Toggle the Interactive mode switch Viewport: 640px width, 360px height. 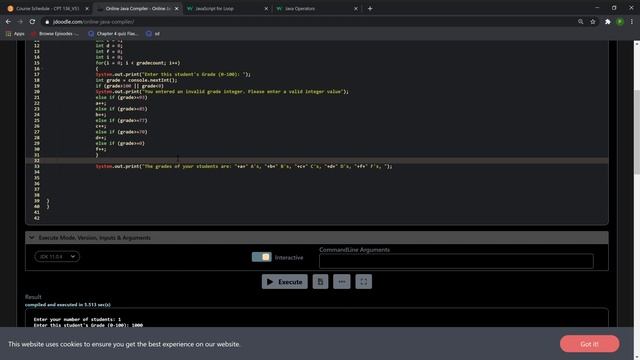click(x=262, y=257)
